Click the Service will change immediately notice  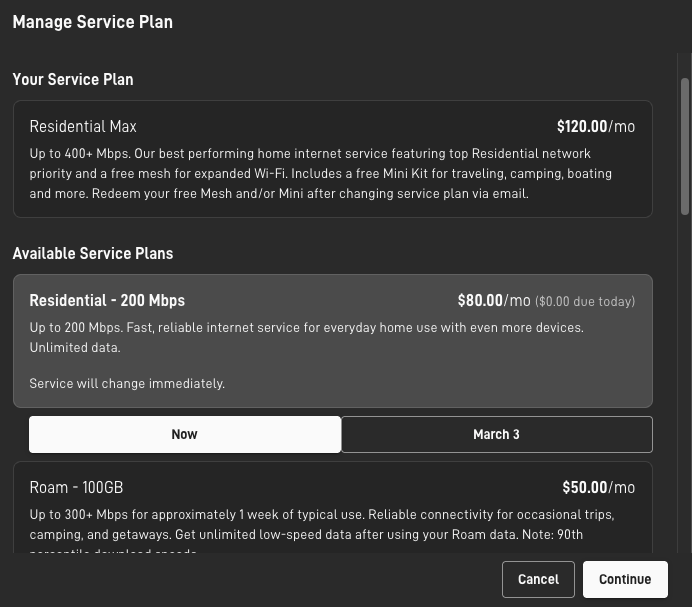point(127,383)
